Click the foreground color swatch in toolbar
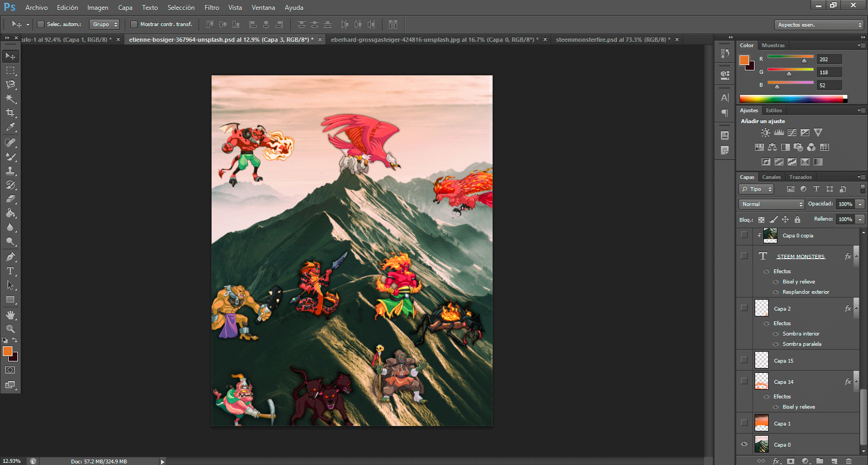 click(x=7, y=351)
